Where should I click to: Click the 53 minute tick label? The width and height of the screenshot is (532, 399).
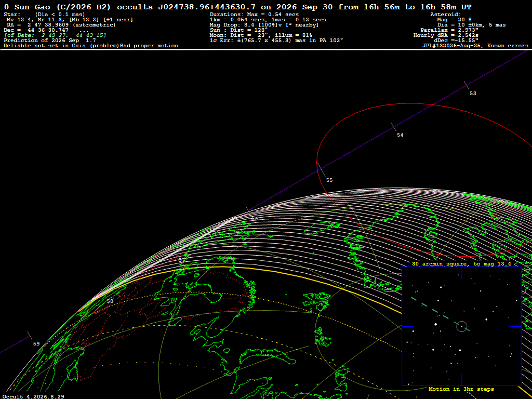(473, 94)
